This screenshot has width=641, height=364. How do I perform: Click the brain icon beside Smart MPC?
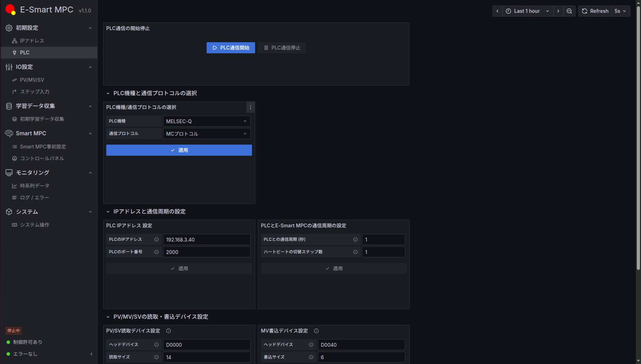[9, 134]
